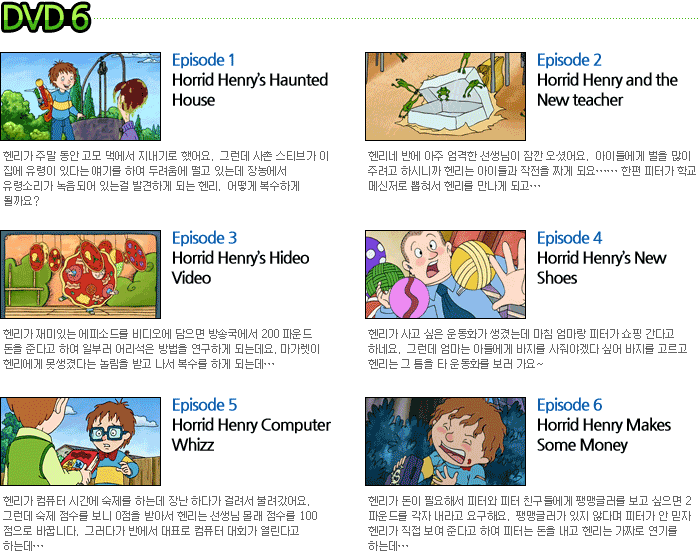Viewport: 700px width, 557px height.
Task: Select the yarn balls man thumbnail
Action: coord(445,274)
